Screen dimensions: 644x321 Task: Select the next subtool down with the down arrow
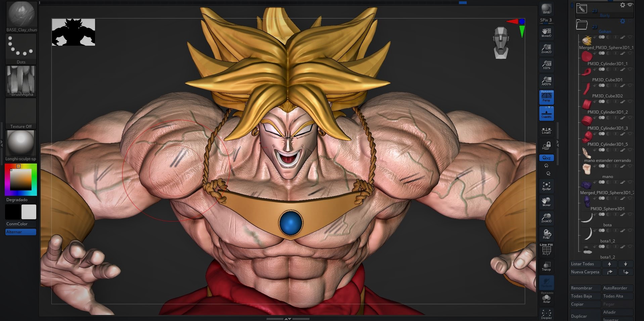(x=626, y=264)
